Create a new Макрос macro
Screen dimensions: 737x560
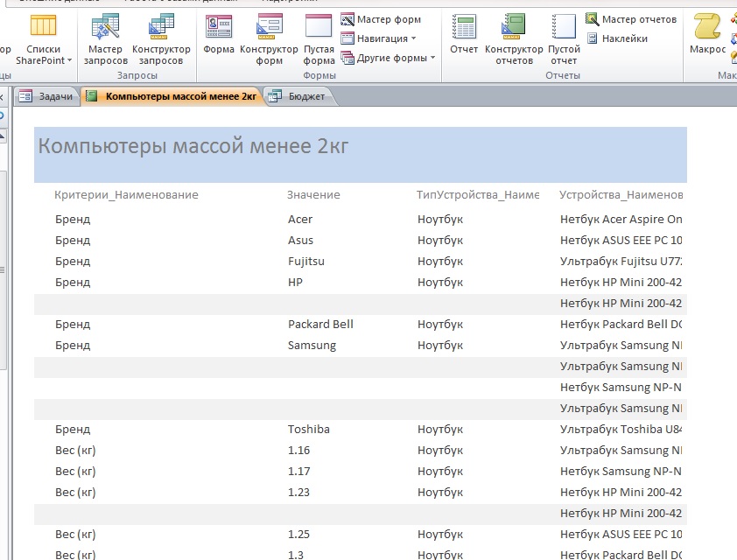(x=707, y=34)
